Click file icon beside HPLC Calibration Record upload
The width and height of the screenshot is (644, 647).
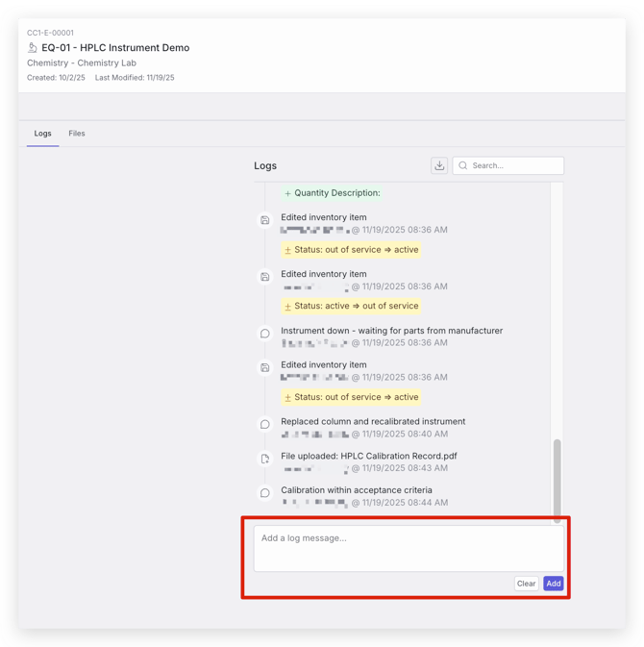pos(265,459)
